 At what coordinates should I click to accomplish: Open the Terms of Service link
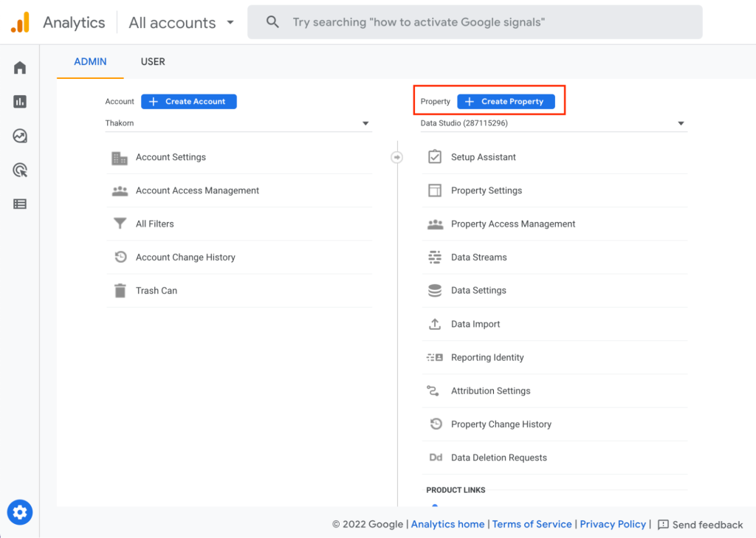tap(532, 525)
